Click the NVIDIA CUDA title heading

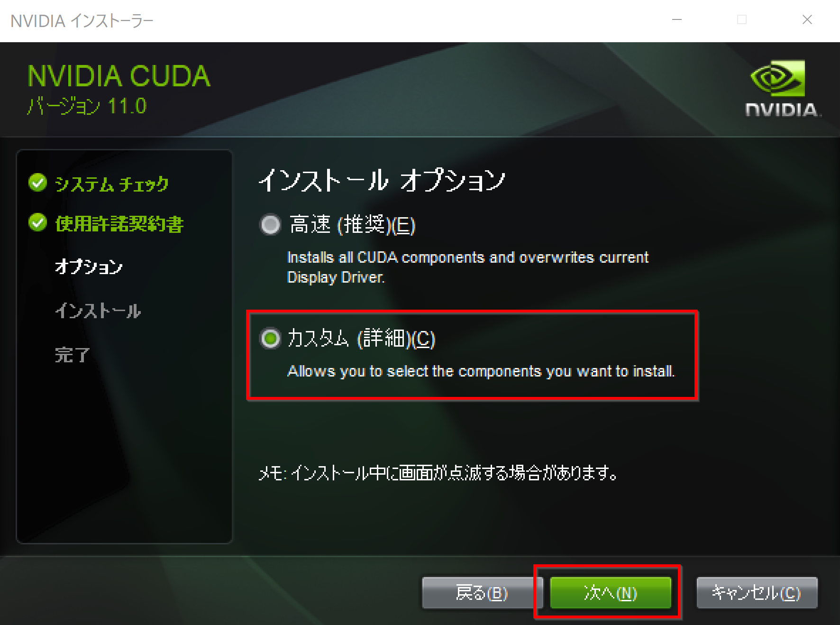tap(119, 76)
